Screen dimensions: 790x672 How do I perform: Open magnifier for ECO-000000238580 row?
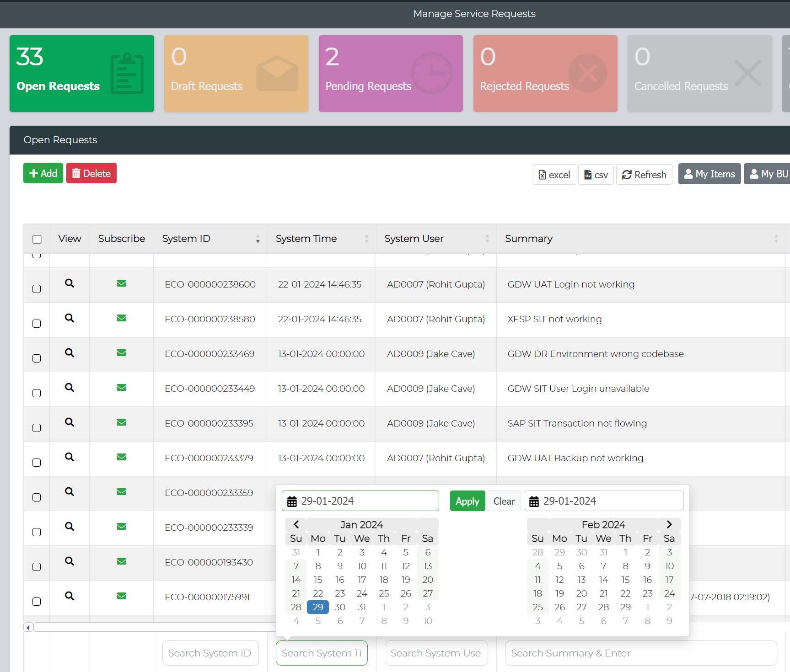pos(70,318)
